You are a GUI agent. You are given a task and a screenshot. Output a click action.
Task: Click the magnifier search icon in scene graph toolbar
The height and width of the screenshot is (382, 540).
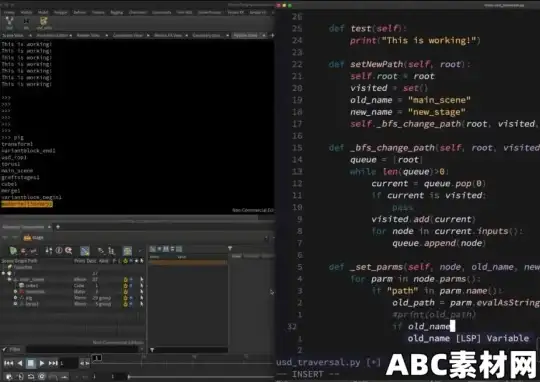tap(69, 250)
